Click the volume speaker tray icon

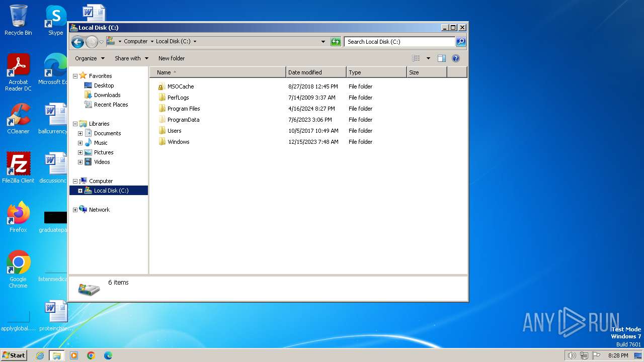[x=572, y=355]
